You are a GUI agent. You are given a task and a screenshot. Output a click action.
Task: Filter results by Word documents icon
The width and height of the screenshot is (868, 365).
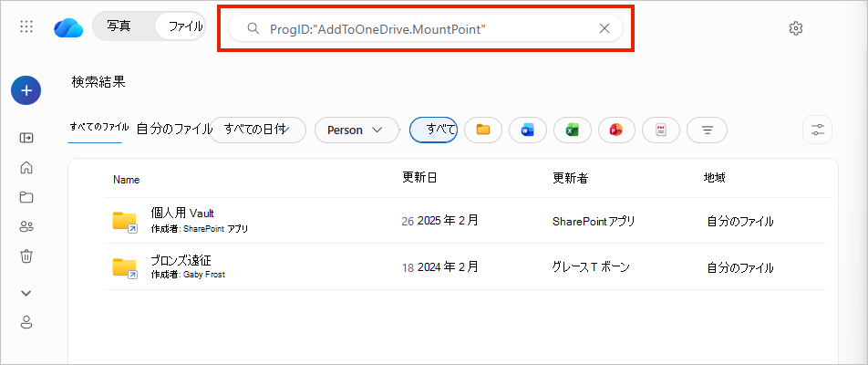coord(528,130)
